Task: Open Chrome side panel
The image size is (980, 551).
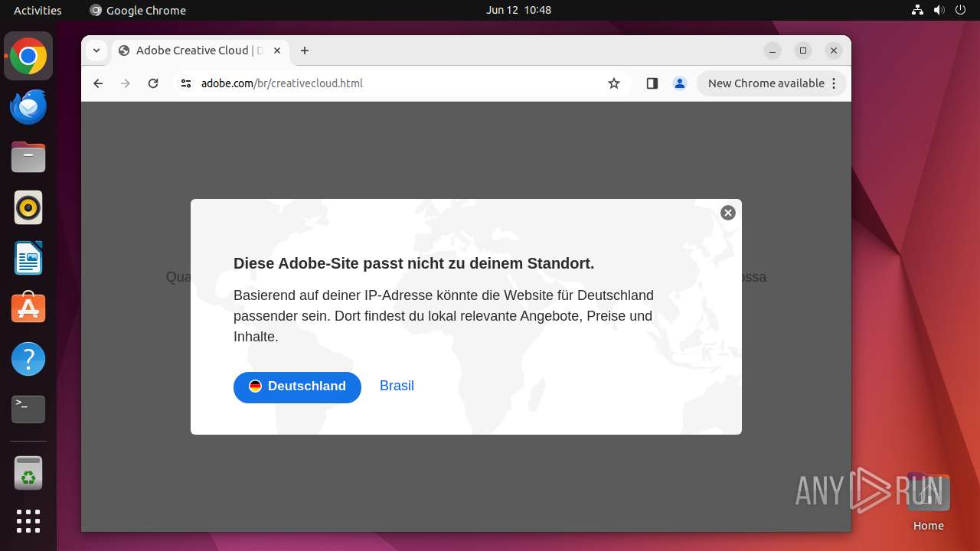Action: [x=652, y=83]
